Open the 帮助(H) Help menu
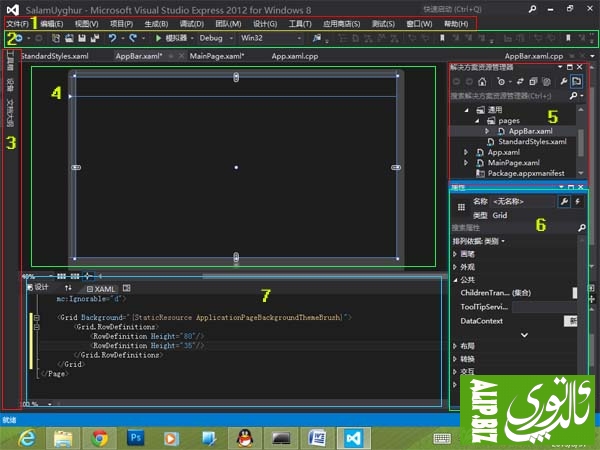600x450 pixels. 456,24
